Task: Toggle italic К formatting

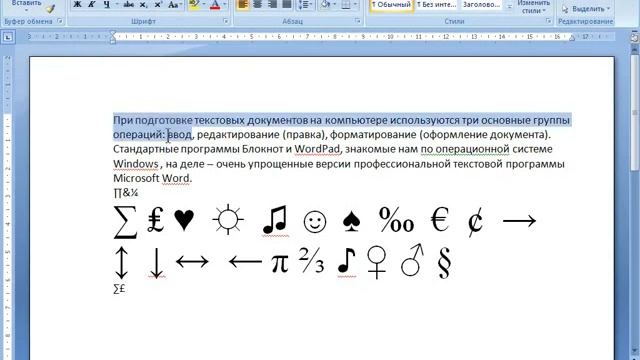Action: 91,5
